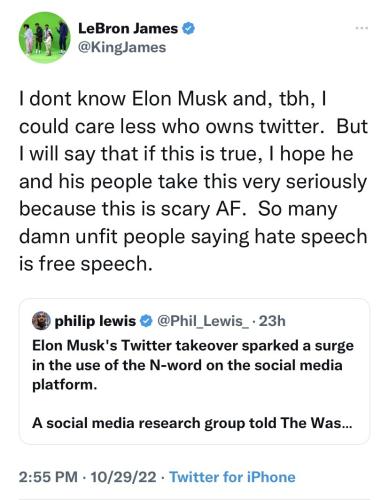Screen dimensions: 389x500
Task: Select the 10/29/22 tweet date
Action: [123, 477]
